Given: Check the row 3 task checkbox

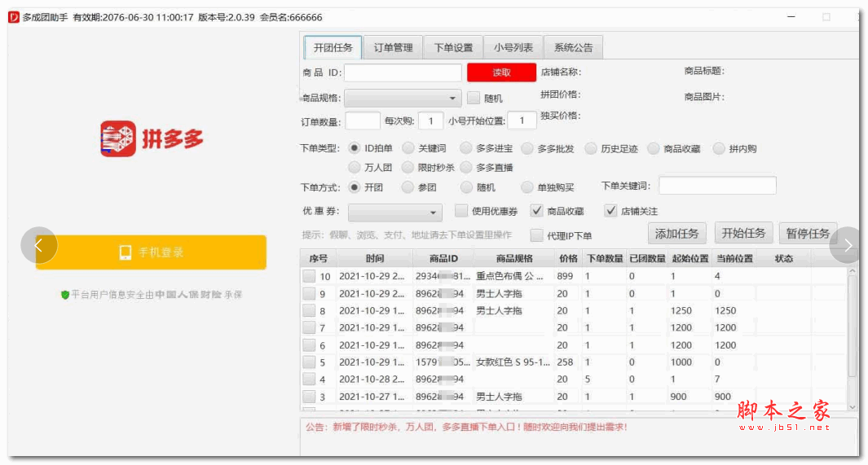Looking at the screenshot, I should point(309,397).
